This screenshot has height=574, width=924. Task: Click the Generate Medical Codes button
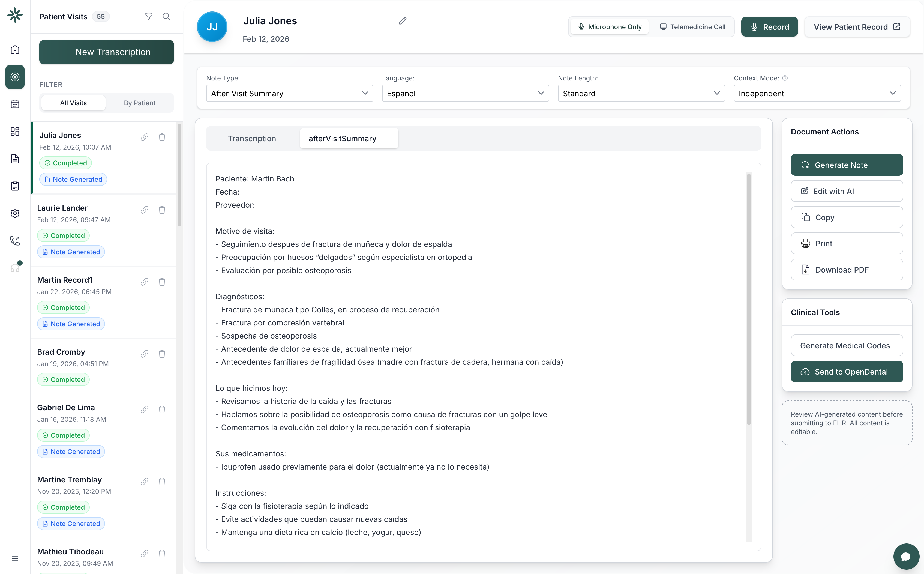847,345
